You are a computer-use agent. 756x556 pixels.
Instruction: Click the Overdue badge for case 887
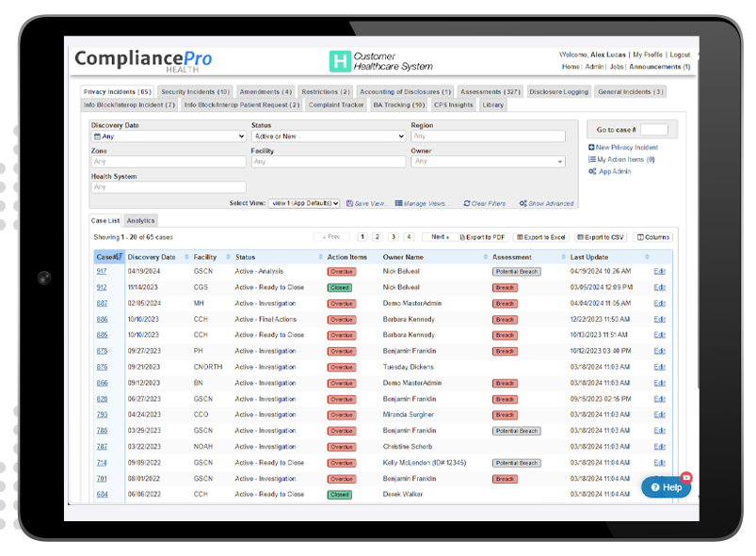[341, 304]
